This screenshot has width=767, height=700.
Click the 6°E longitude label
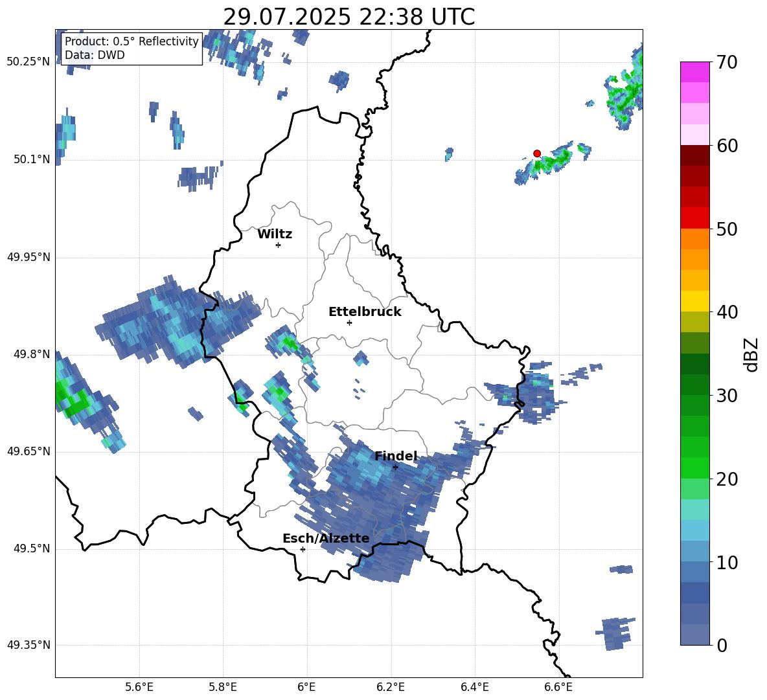tap(306, 687)
